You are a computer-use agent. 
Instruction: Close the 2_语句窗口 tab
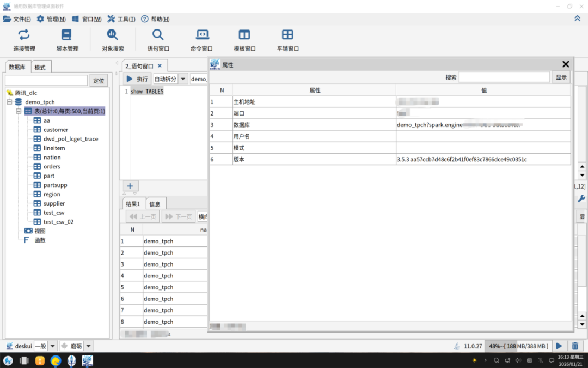click(160, 66)
